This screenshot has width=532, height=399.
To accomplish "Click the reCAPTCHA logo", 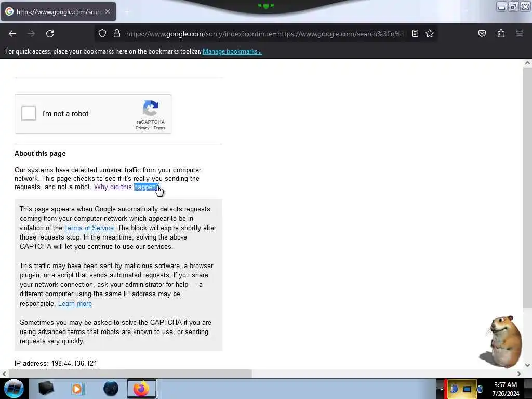I will (151, 108).
